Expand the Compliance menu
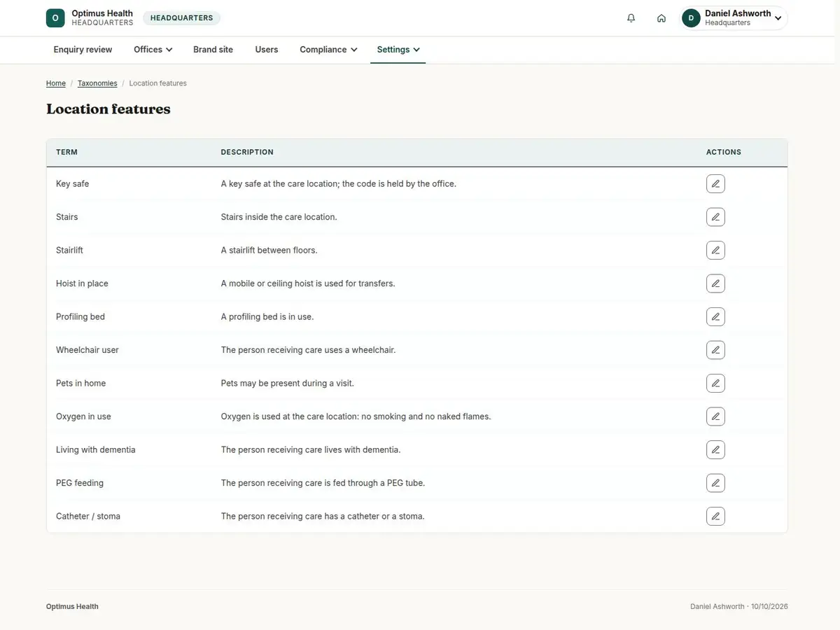This screenshot has height=630, width=840. 328,50
